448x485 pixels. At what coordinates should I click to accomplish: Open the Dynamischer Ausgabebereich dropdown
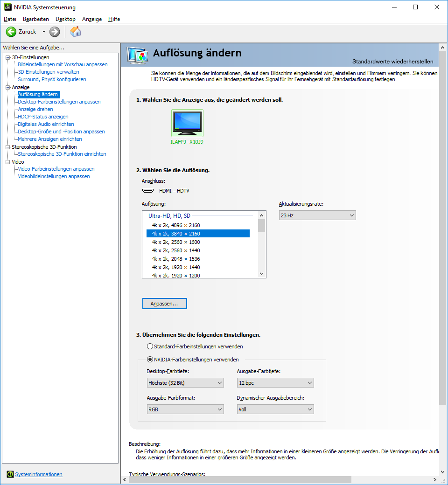tap(275, 409)
